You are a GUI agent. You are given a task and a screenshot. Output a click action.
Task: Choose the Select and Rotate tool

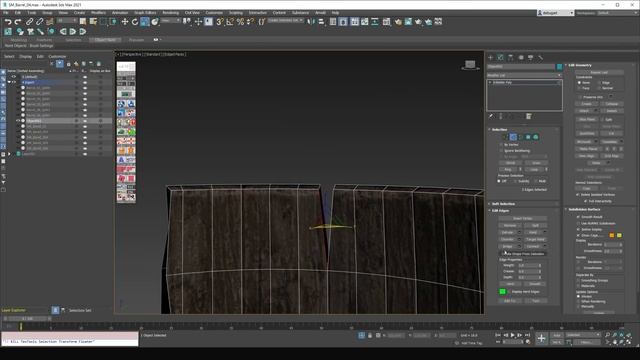[x=135, y=22]
